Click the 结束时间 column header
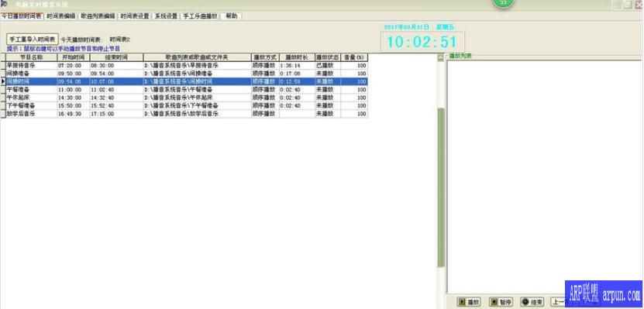Image resolution: width=644 pixels, height=309 pixels. coord(117,57)
